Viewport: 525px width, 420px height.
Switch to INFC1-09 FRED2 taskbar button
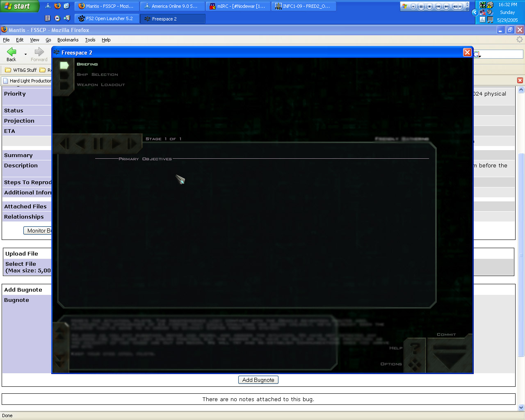pyautogui.click(x=304, y=6)
